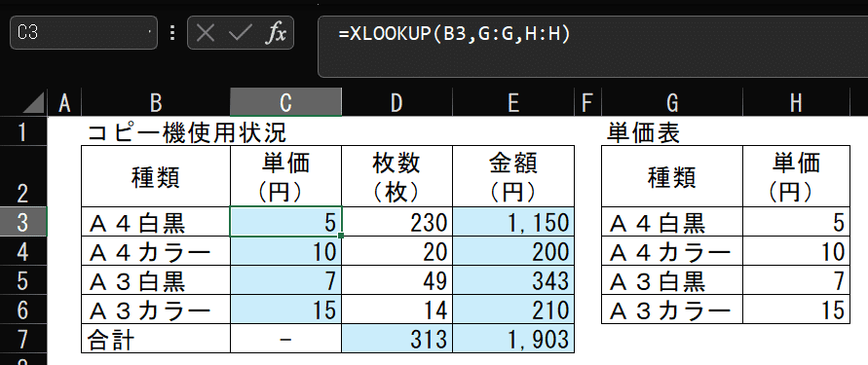
Task: Select cell C3 with value 5
Action: click(x=285, y=222)
